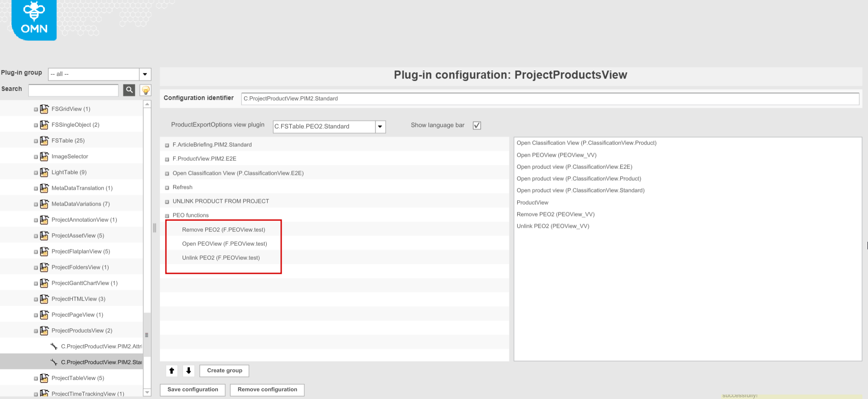Click the FSSingleObject plug-in icon

(x=44, y=125)
